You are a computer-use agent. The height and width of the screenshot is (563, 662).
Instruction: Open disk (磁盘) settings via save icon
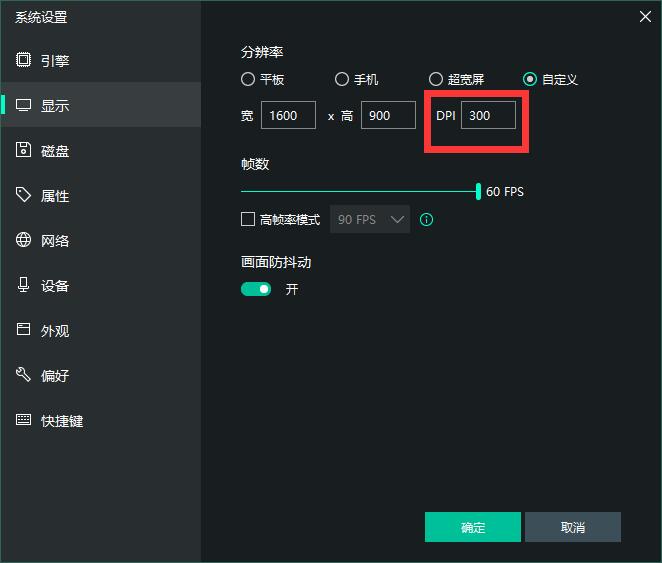23,150
